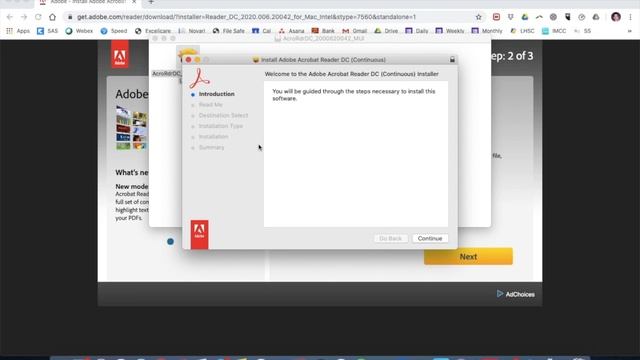640x360 pixels.
Task: Bookmark this page with the star icon
Action: (478, 17)
